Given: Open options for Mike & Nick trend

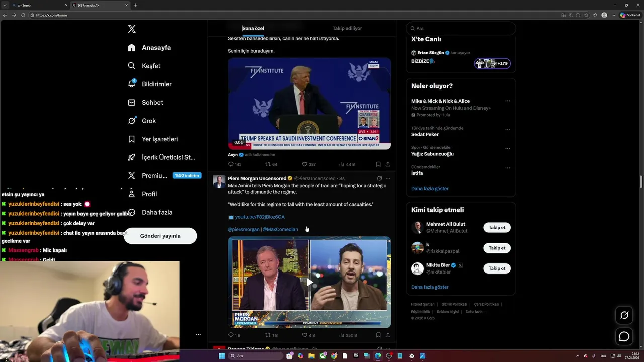Looking at the screenshot, I should pos(507,101).
